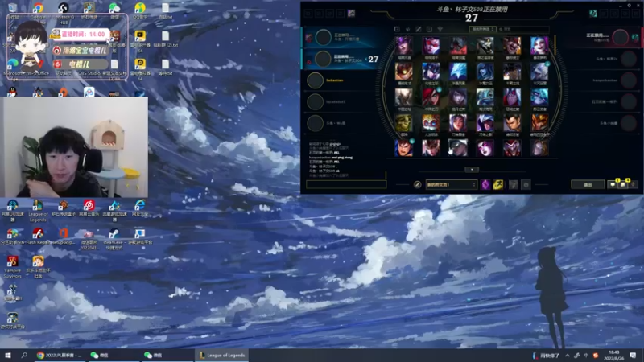
Task: Select Garen portrait in bottom row
Action: point(404,148)
